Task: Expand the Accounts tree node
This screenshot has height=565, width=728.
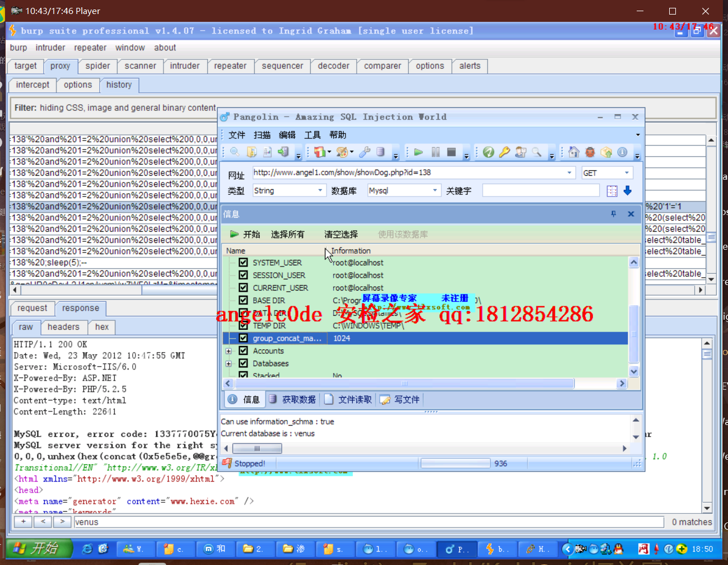Action: tap(228, 351)
